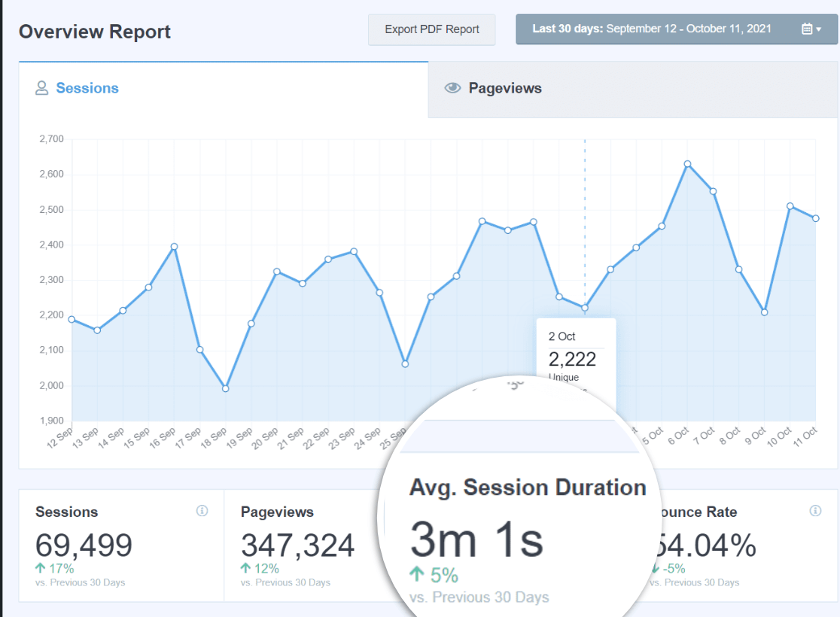Click the -5% change under Bounce Rate

pos(668,569)
